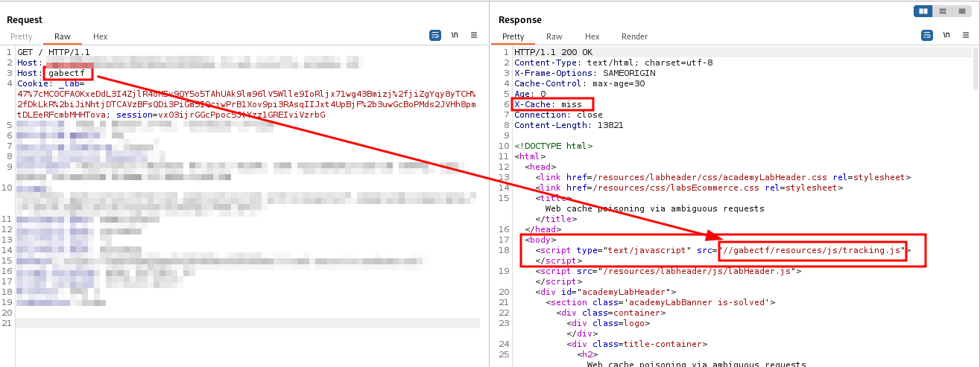Switch to top-bottom stacked layout icon
Screen dimensions: 980x367
pyautogui.click(x=943, y=11)
